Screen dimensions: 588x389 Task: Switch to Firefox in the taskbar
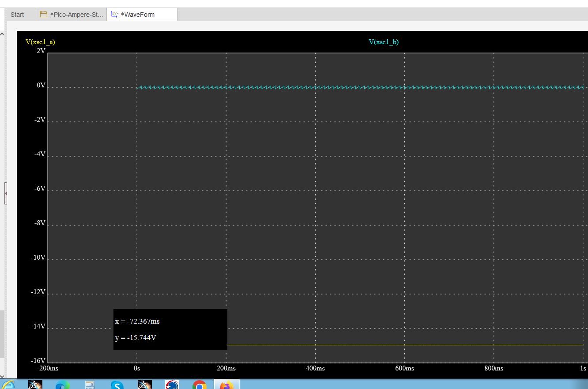tap(227, 385)
